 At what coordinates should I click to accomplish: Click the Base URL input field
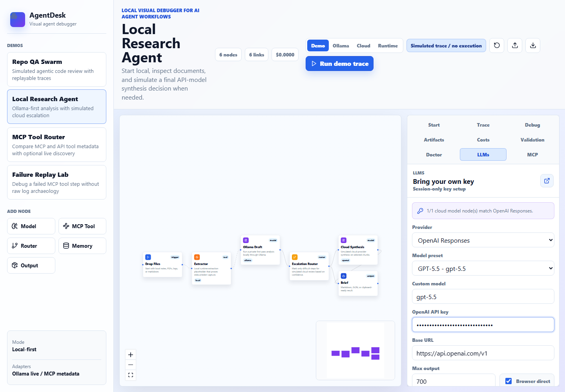483,353
